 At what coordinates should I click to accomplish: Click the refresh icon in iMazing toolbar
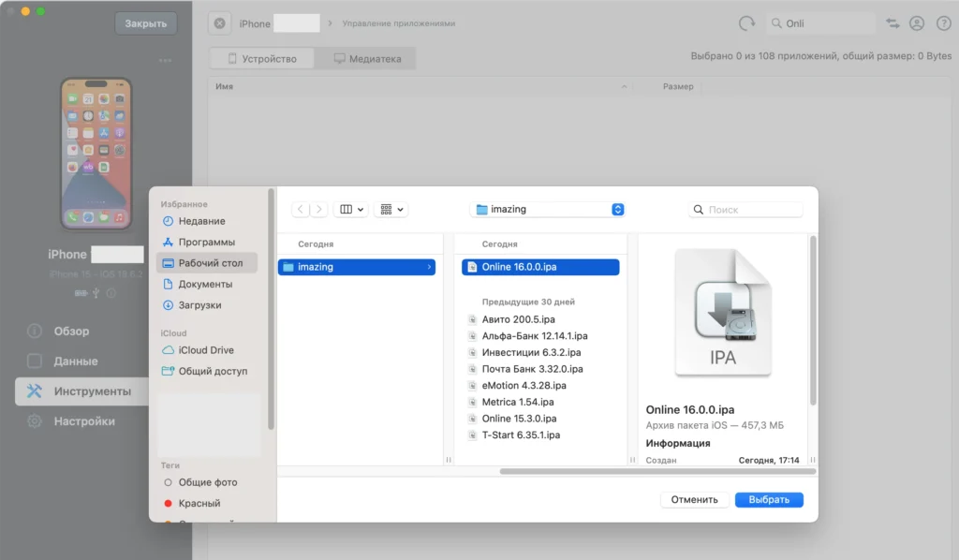pyautogui.click(x=746, y=23)
